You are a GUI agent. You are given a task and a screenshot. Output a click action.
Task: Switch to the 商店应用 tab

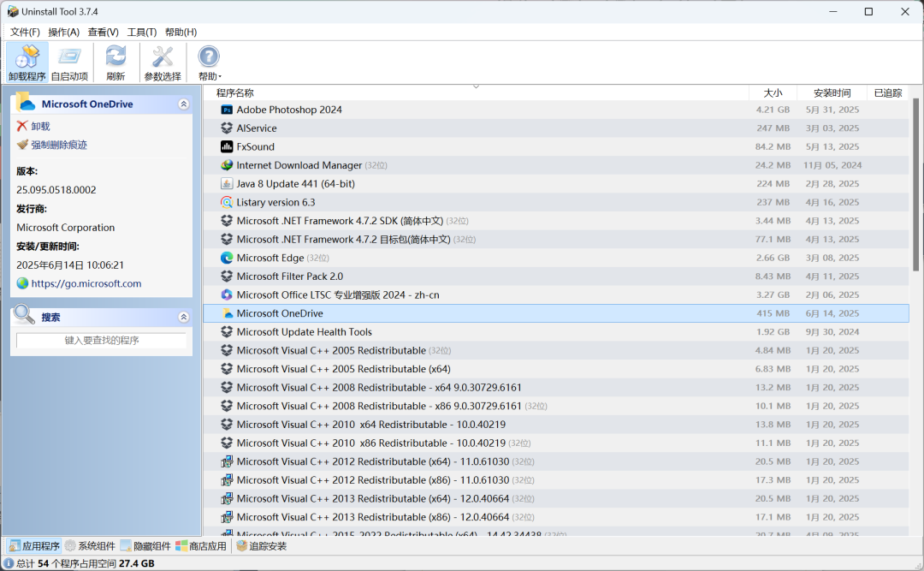pyautogui.click(x=201, y=546)
